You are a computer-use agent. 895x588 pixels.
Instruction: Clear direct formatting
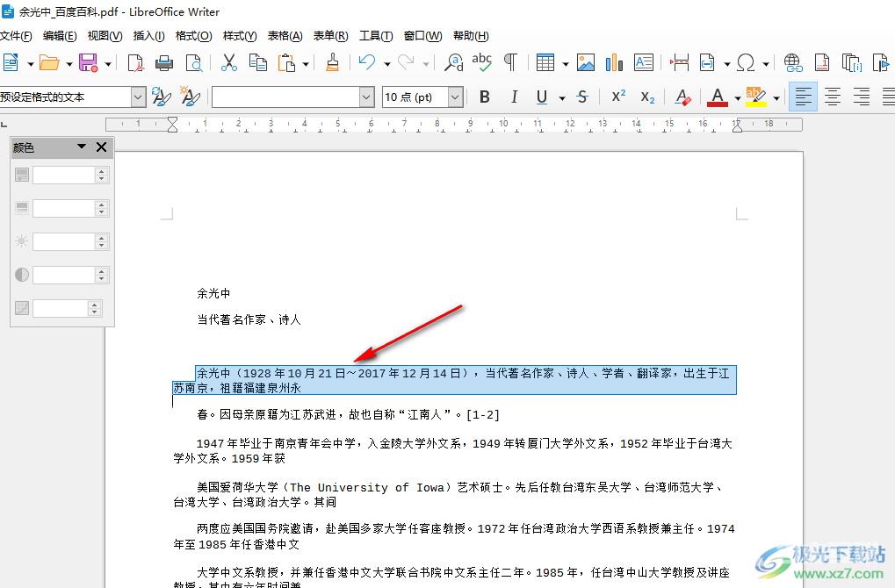(x=682, y=97)
